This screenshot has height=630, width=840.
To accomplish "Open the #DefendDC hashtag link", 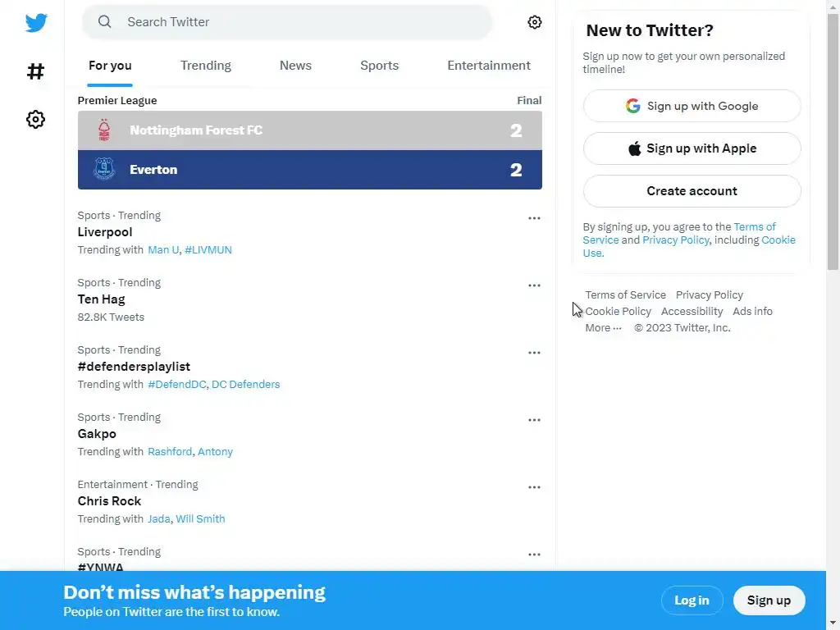I will click(x=177, y=384).
